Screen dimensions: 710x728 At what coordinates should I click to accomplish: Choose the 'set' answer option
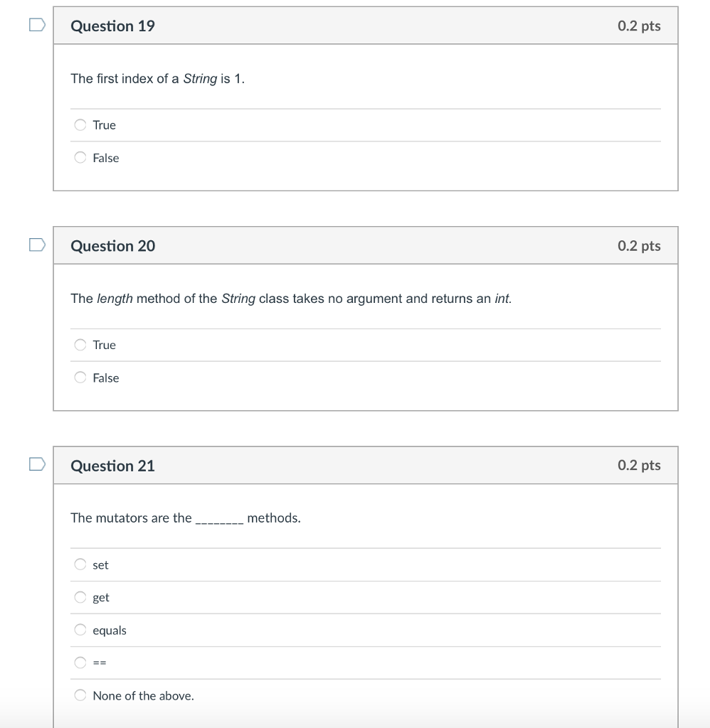pyautogui.click(x=81, y=565)
